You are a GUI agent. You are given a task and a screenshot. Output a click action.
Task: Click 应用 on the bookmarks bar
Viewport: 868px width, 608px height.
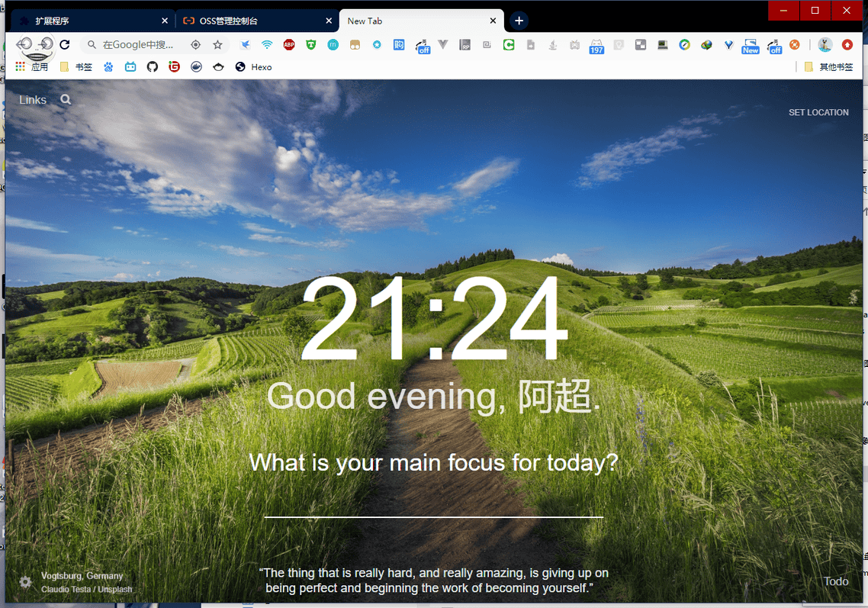[40, 67]
